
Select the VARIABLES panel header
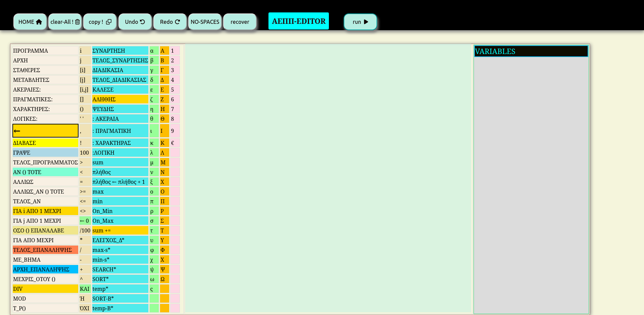pos(531,51)
